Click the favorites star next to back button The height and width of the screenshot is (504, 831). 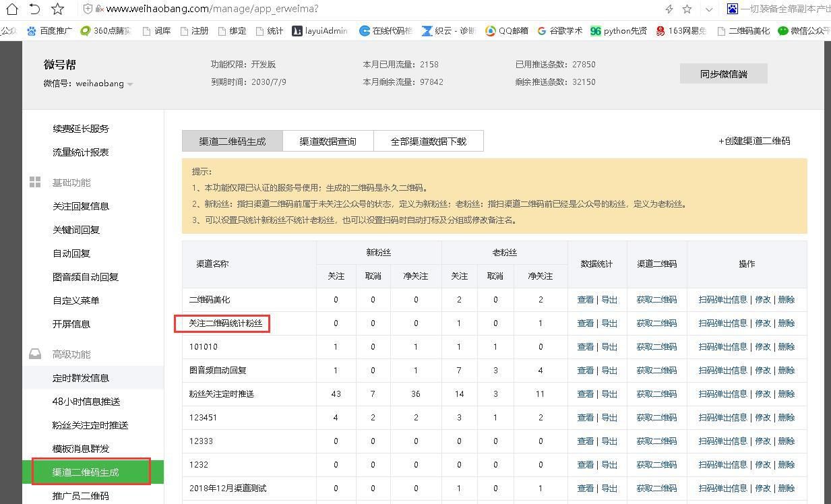57,10
